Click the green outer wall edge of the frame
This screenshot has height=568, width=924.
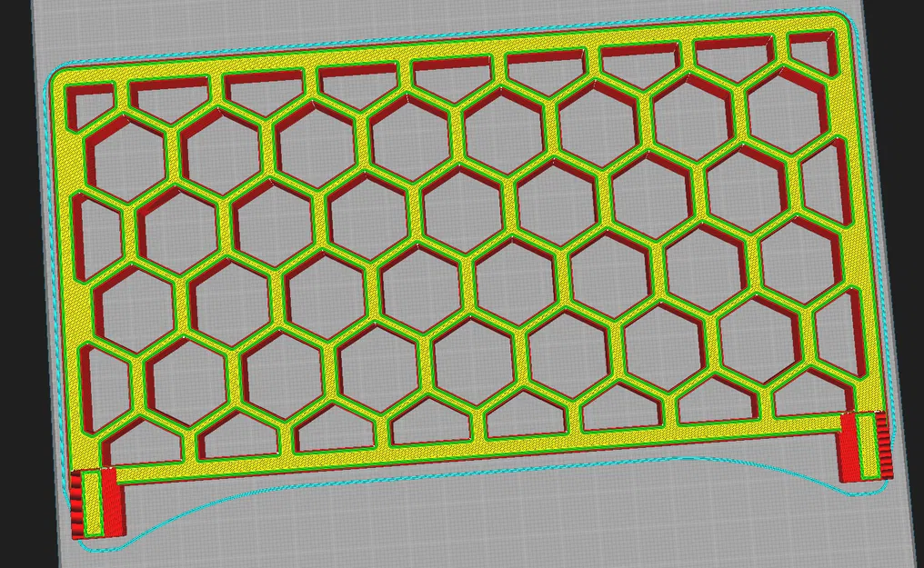point(62,273)
